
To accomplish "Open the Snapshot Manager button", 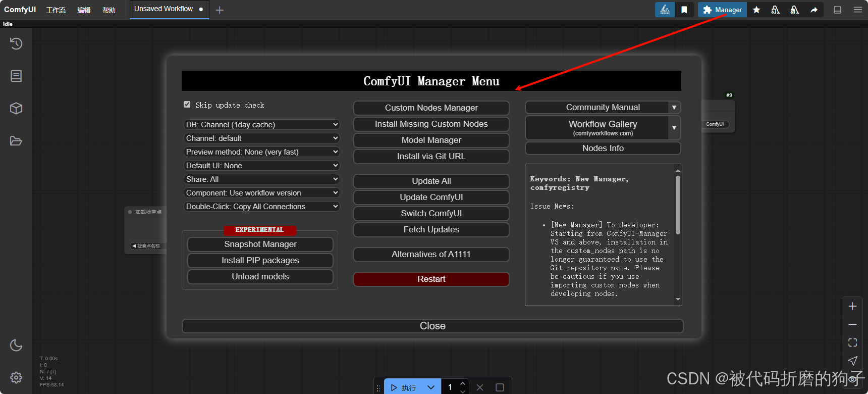I will coord(260,244).
